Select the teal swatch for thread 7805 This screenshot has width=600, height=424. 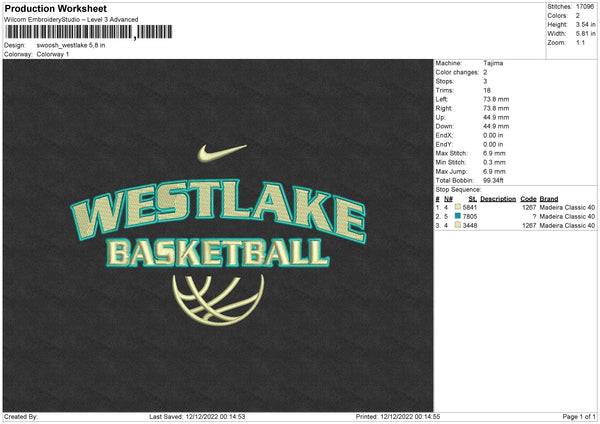[458, 216]
